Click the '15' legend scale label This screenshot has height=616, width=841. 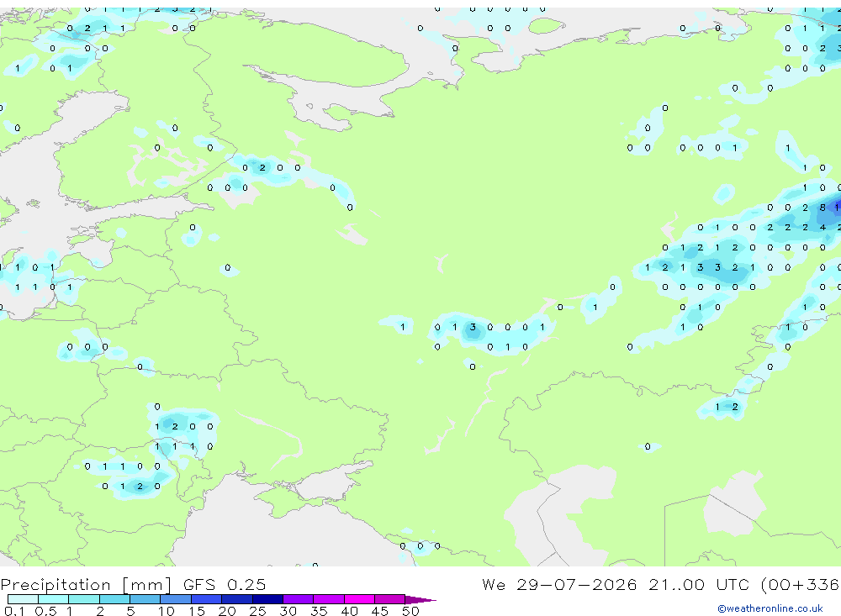tap(197, 611)
